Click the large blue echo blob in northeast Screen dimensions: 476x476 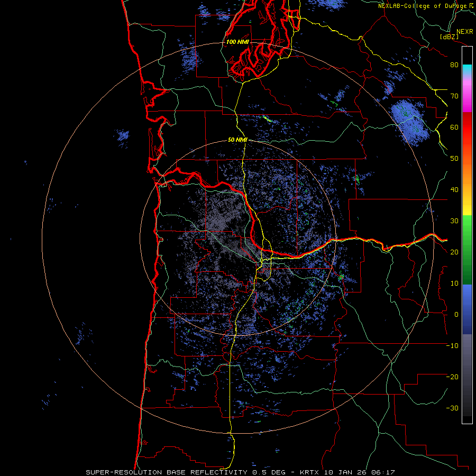coord(409,122)
